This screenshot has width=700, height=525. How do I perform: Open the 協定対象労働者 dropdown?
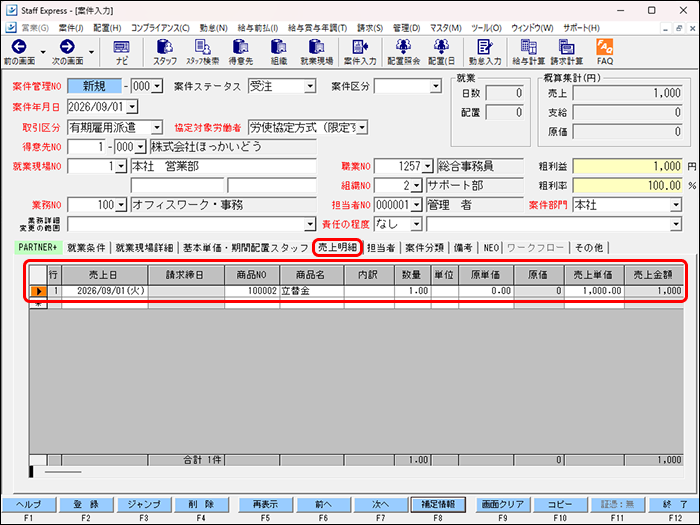point(362,128)
